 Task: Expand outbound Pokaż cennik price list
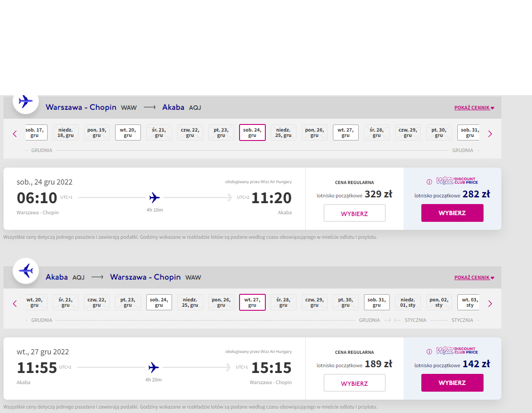(474, 108)
